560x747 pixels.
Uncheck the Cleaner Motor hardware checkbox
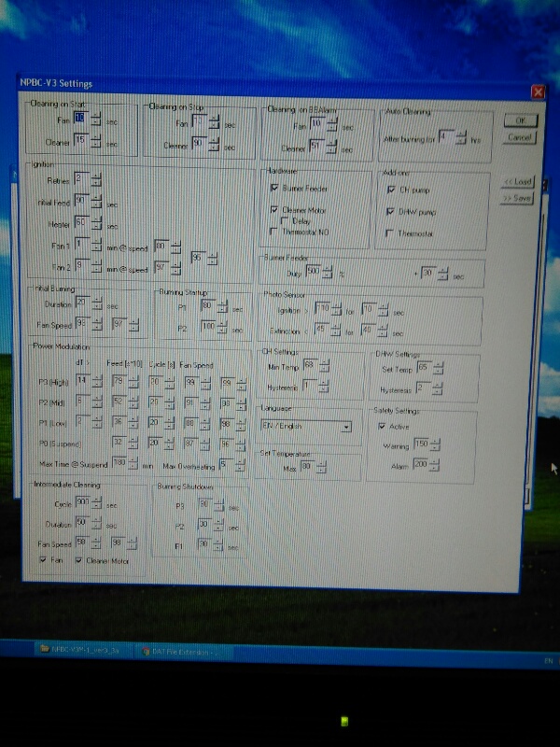[274, 210]
